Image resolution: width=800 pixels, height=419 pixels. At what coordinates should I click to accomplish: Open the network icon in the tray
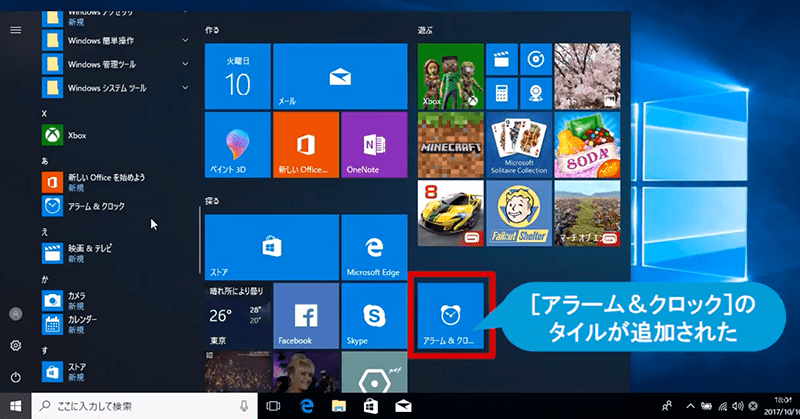(722, 406)
